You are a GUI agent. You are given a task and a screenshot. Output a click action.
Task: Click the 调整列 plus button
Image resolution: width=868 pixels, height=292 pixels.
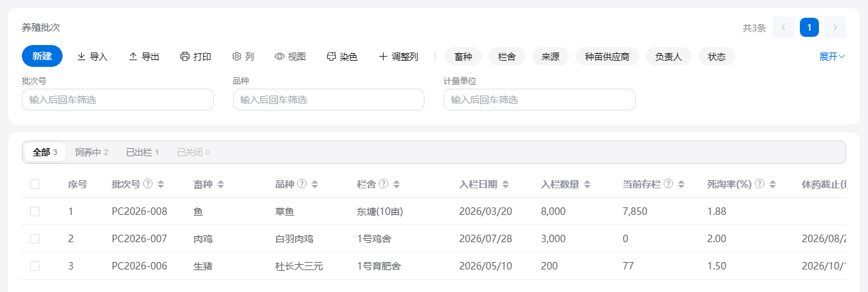tap(399, 57)
